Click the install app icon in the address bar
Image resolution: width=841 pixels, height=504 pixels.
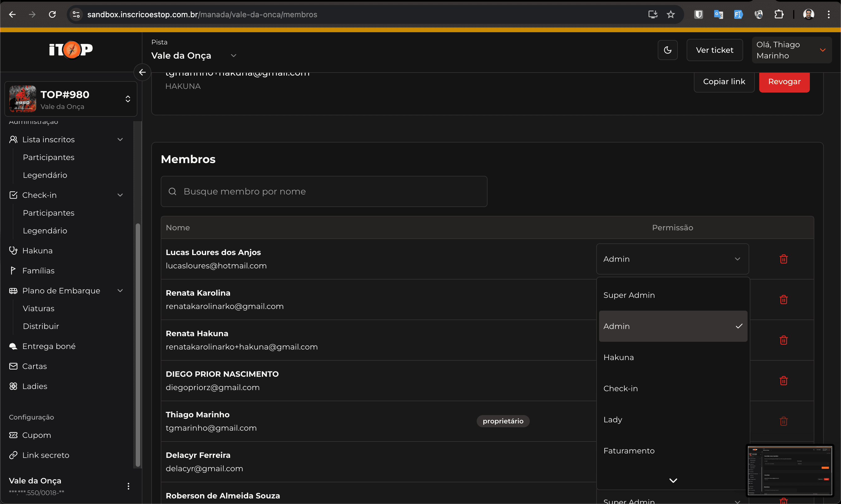(652, 14)
